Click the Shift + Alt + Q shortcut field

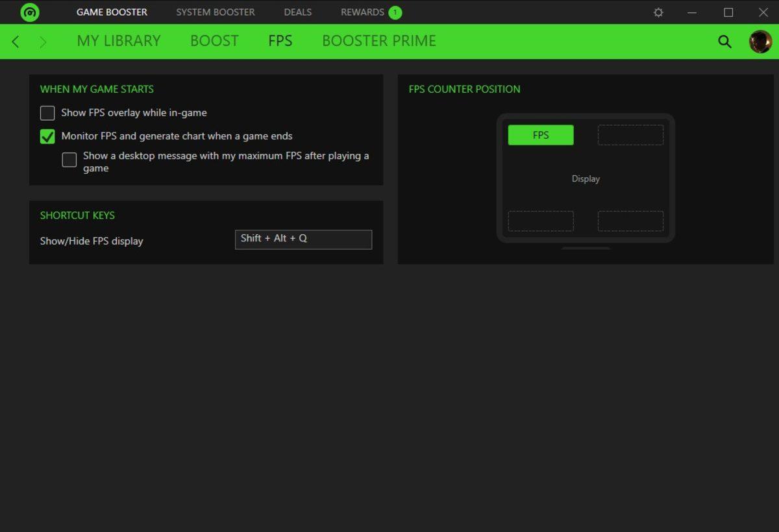[303, 239]
